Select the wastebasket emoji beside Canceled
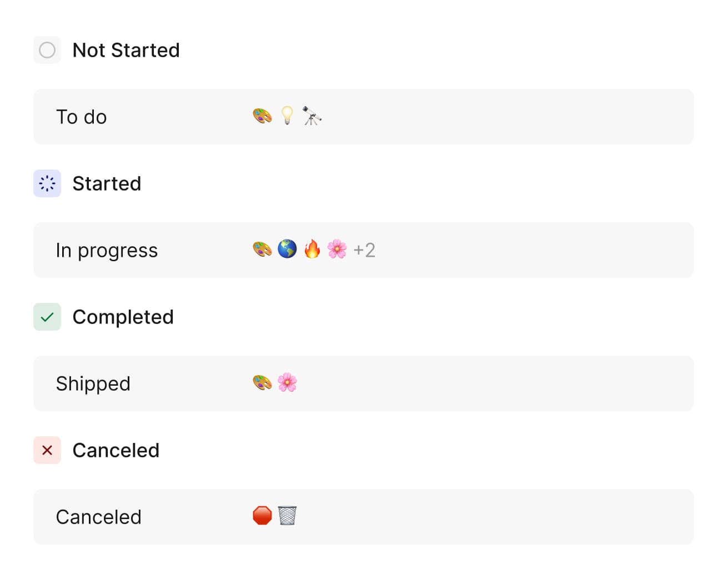Viewport: 728px width, 578px height. (x=287, y=516)
